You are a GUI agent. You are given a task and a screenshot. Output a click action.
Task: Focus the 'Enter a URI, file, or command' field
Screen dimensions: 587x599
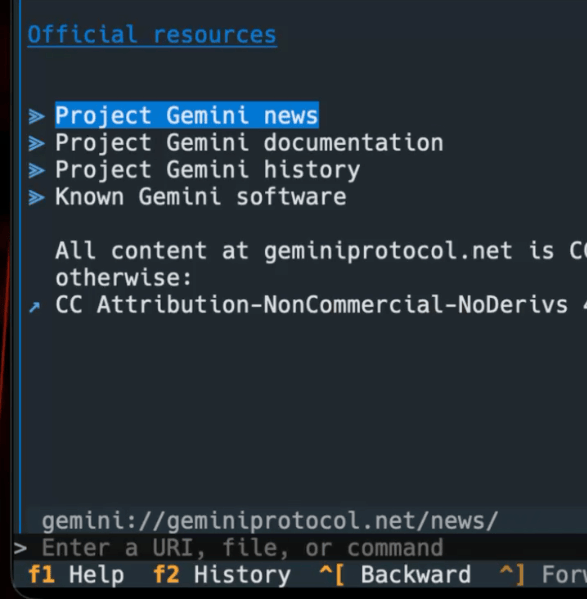[x=300, y=548]
